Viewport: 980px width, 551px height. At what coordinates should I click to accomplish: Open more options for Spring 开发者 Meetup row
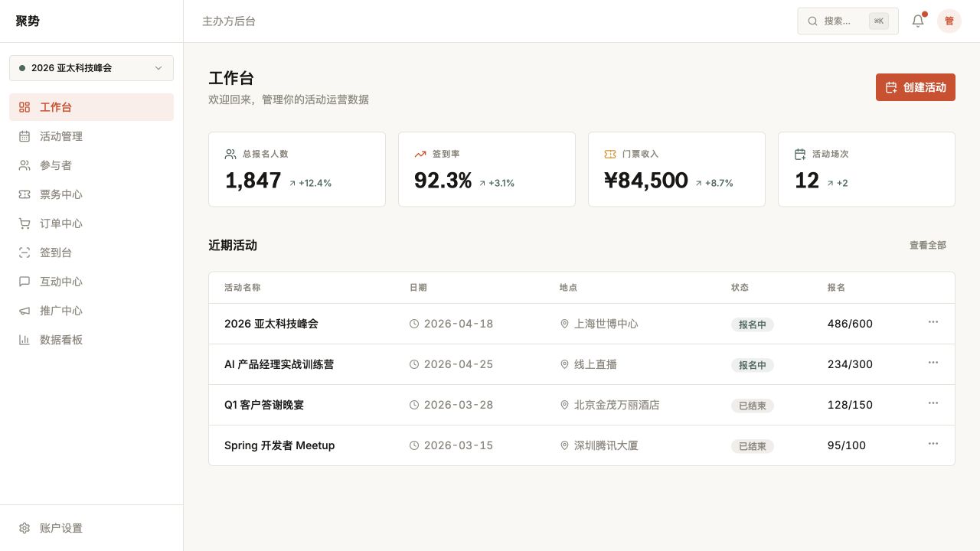point(933,444)
